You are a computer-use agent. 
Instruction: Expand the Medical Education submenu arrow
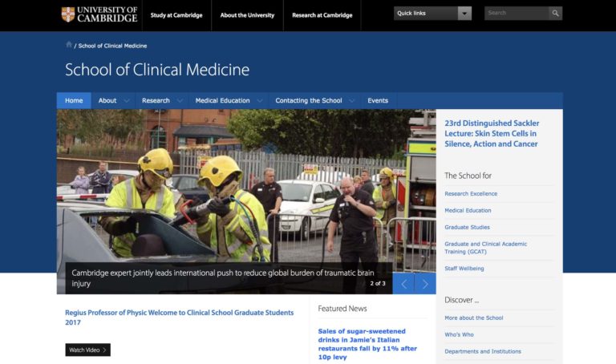coord(258,101)
